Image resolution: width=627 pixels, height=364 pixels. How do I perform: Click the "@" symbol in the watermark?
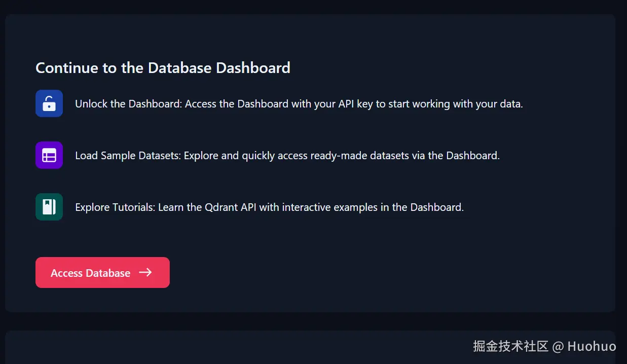[x=558, y=347]
